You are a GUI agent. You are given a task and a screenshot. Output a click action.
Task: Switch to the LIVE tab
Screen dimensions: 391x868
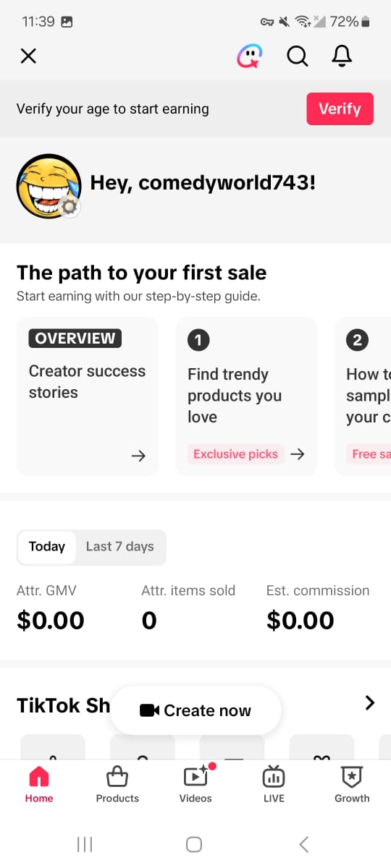click(274, 784)
